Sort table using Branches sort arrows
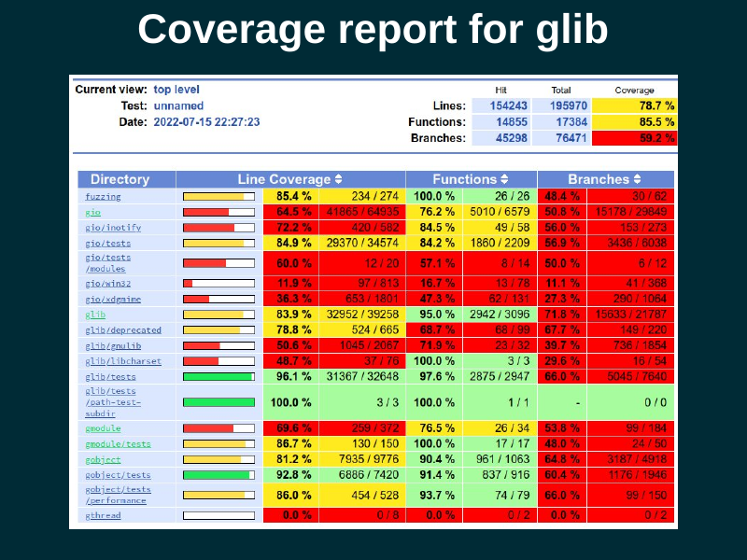The image size is (747, 560). 637,179
